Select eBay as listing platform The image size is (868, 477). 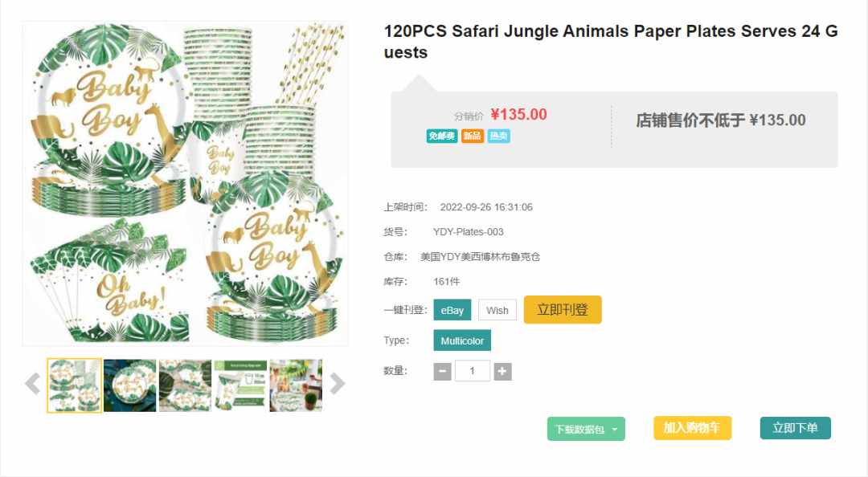pos(452,310)
